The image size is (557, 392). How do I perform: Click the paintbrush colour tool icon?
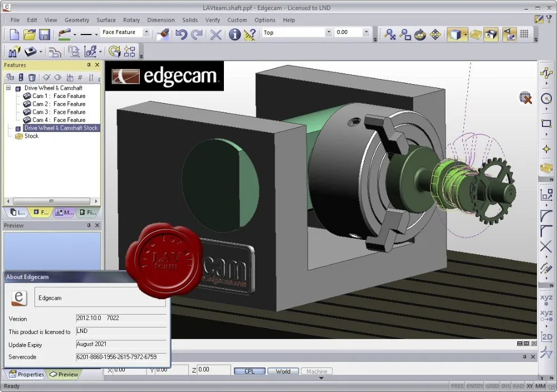[64, 35]
